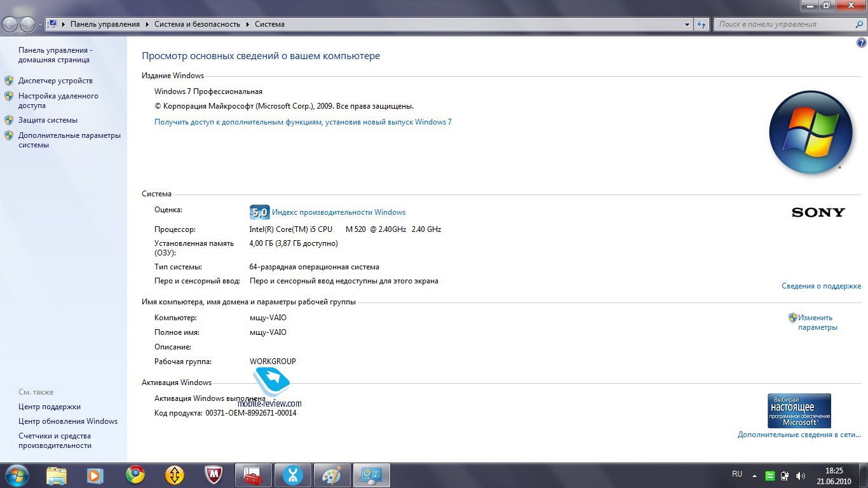Open link to get additional Windows 7 features
The height and width of the screenshot is (488, 868).
[303, 122]
